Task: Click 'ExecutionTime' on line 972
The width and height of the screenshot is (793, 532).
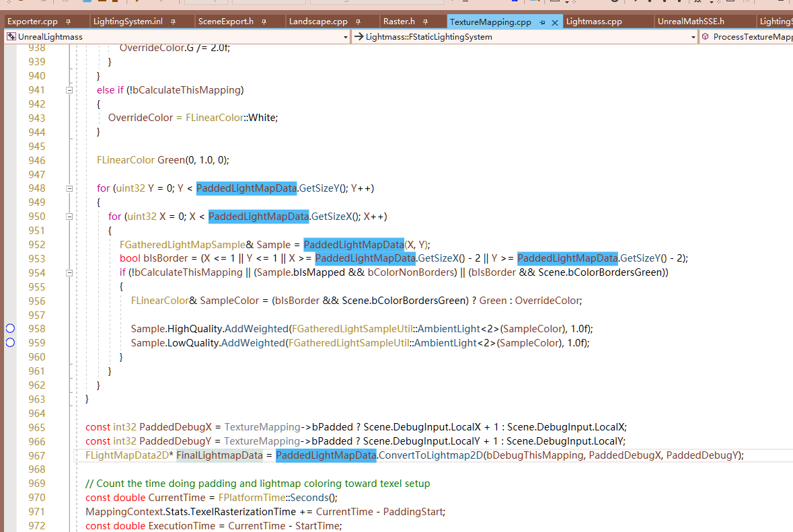Action: click(182, 526)
